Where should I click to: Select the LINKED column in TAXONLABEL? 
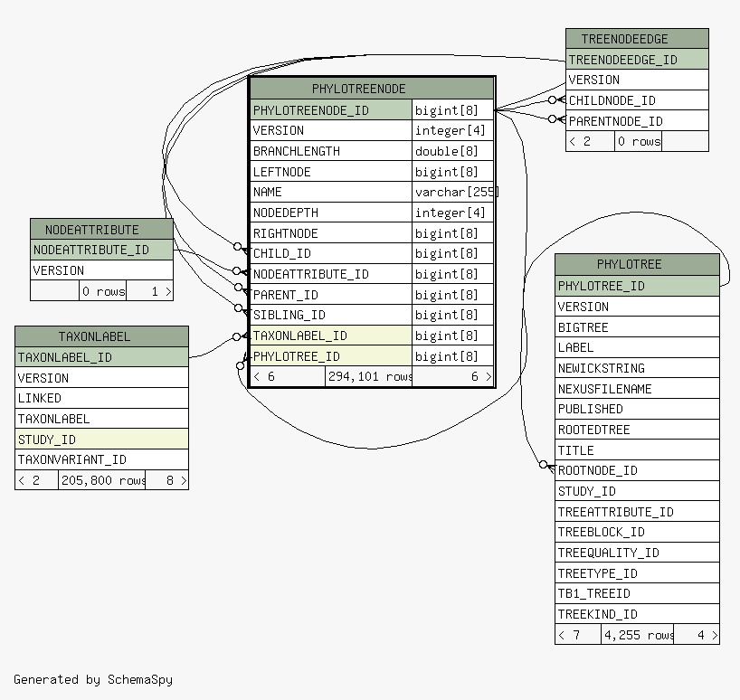pos(101,398)
